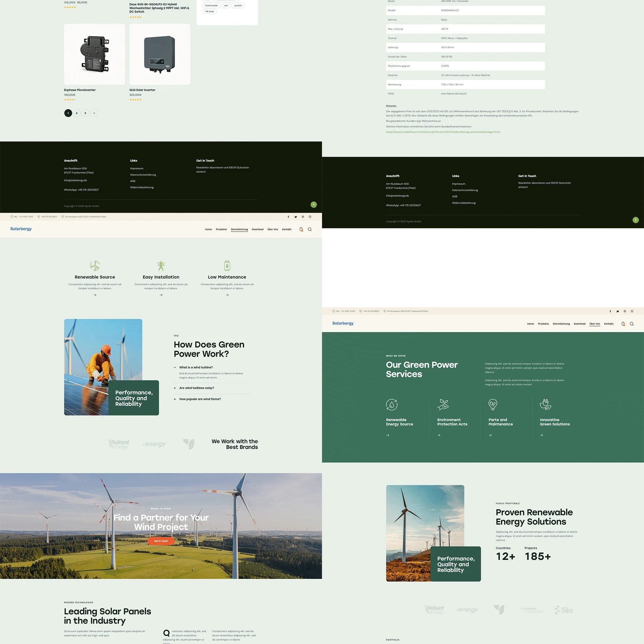Expand 'How popular are wind farms?' question
The height and width of the screenshot is (644, 644).
coord(197,399)
